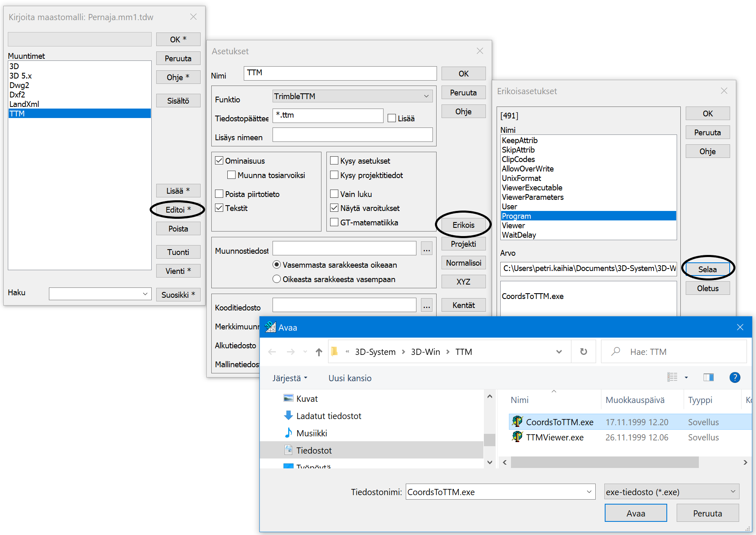The height and width of the screenshot is (535, 756).
Task: Select the CoordsToTTM.exe file icon
Action: [517, 422]
